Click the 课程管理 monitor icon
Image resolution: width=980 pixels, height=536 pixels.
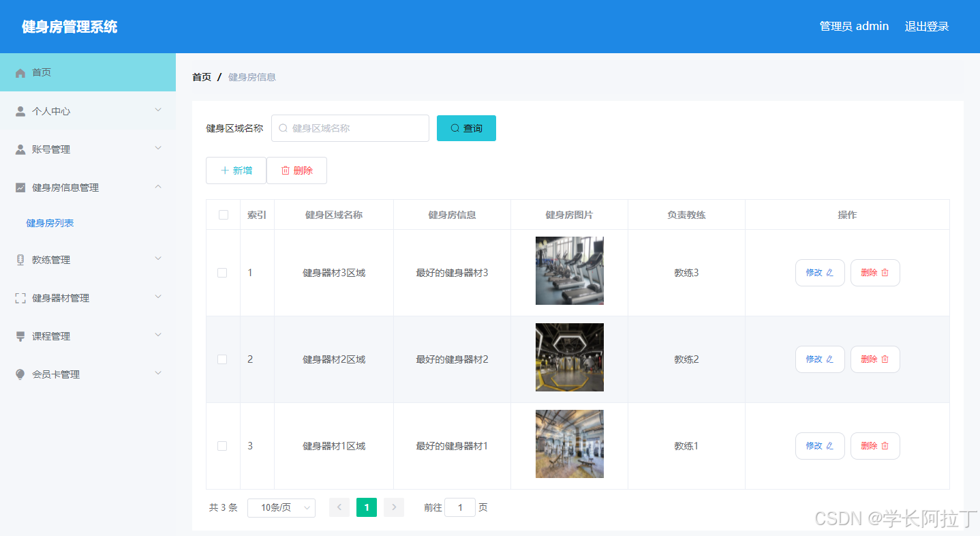coord(20,336)
